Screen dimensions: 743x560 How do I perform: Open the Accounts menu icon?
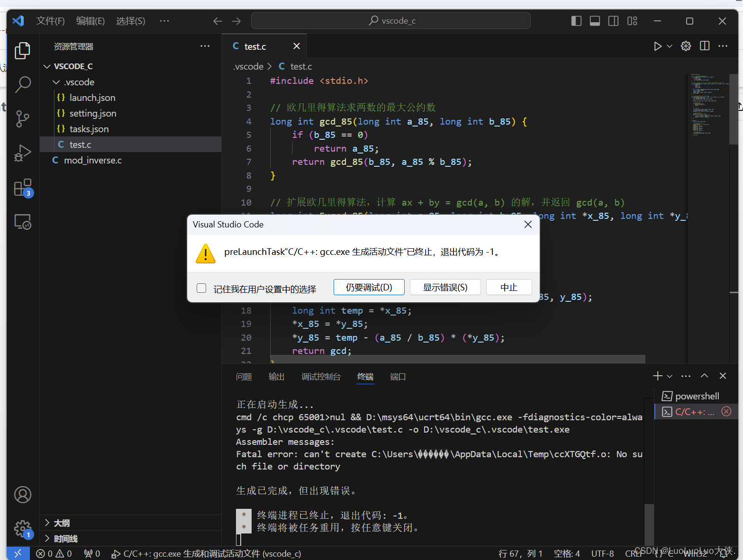pyautogui.click(x=22, y=495)
